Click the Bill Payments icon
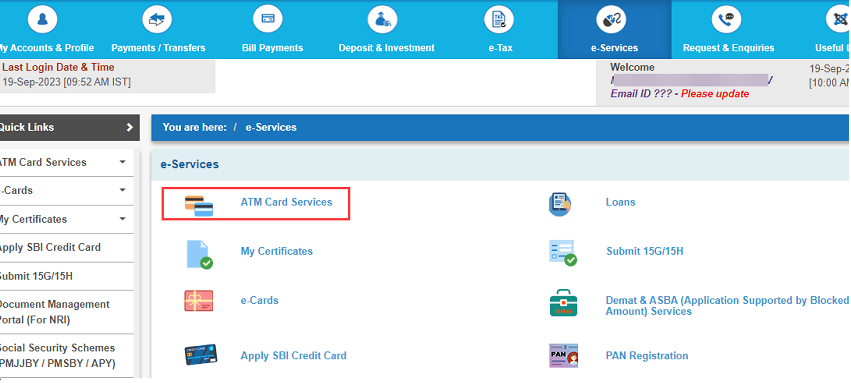851x383 pixels. pyautogui.click(x=268, y=19)
